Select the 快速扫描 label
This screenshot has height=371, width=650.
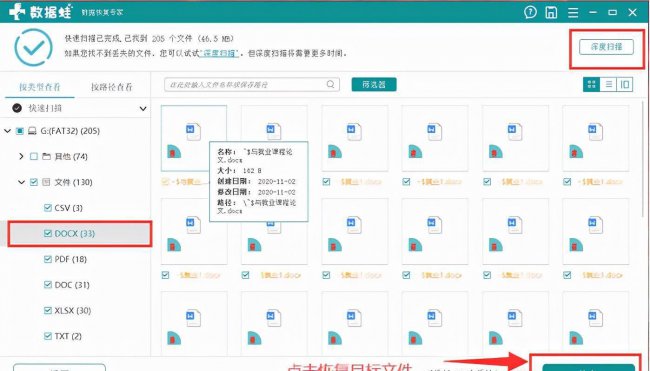tap(45, 108)
